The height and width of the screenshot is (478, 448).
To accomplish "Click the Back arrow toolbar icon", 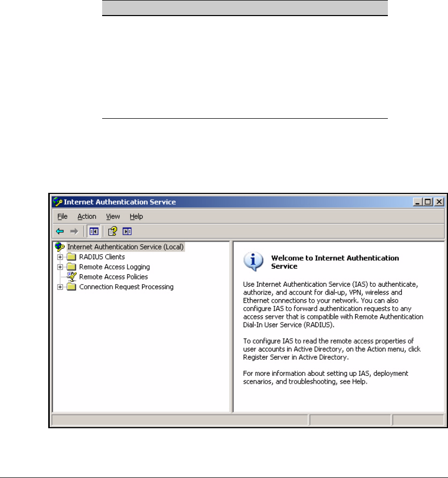I will (x=60, y=231).
